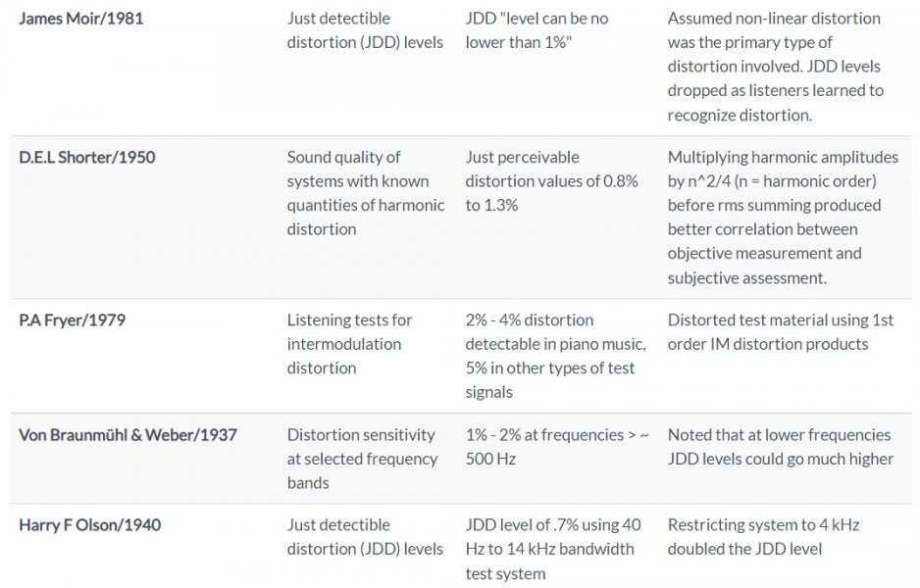This screenshot has height=588, width=920.
Task: Select 'Distortion sensitivity at selected frequency bands'
Action: point(362,459)
